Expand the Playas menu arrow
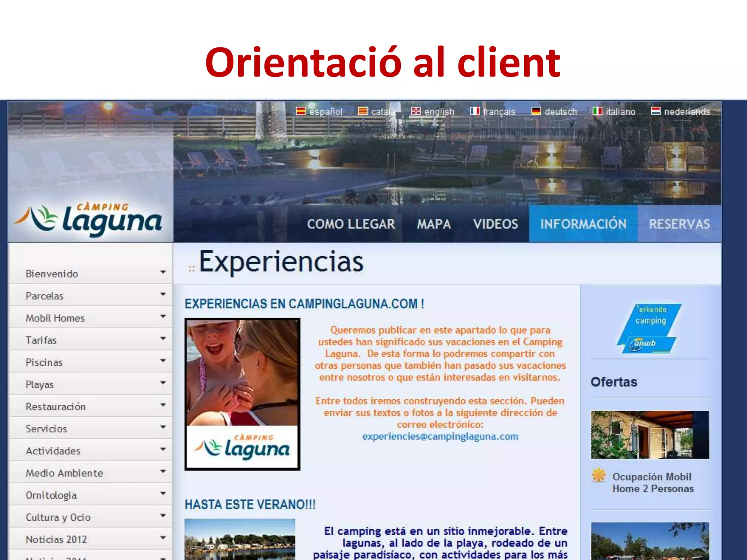Screen dimensions: 747x560 (163, 382)
